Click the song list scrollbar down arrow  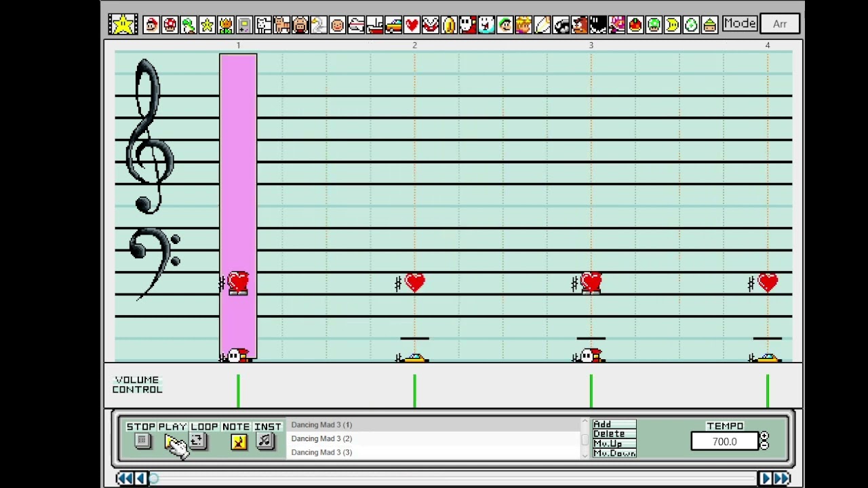(585, 455)
